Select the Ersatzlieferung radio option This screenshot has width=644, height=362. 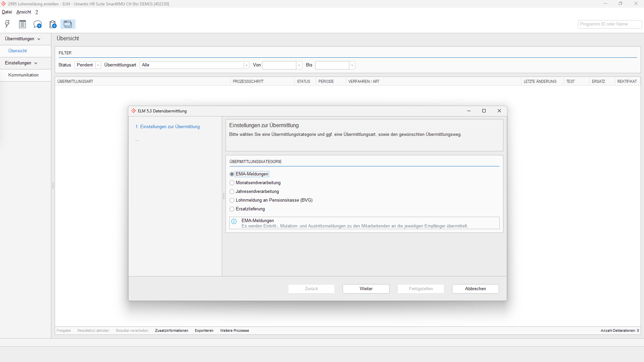[232, 209]
